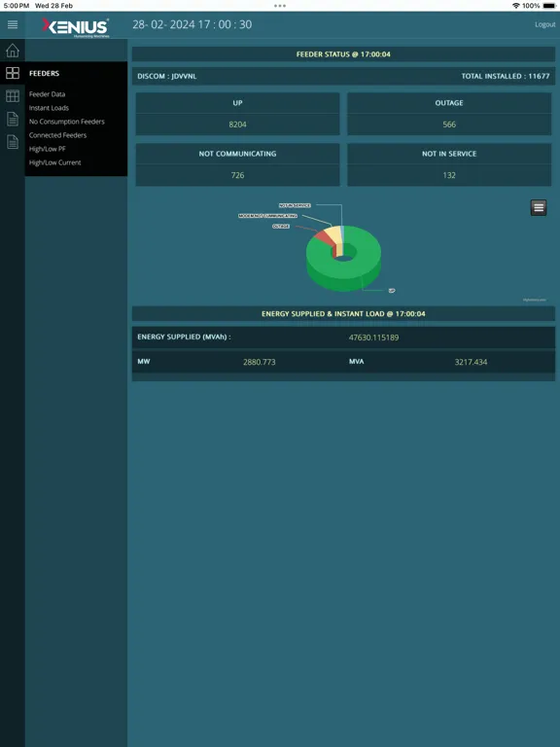Check the Wi-Fi status icon

pos(515,6)
